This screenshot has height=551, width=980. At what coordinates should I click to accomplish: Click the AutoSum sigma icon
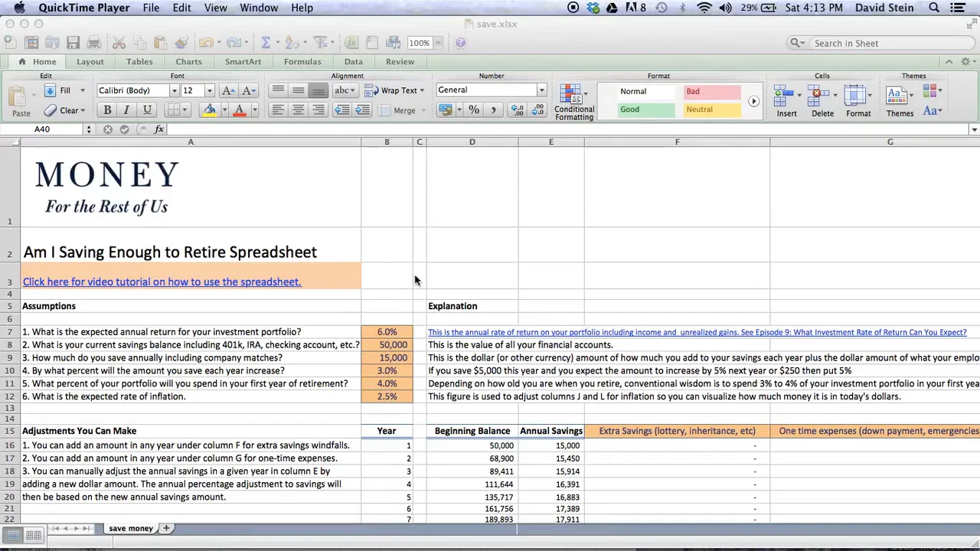click(265, 43)
